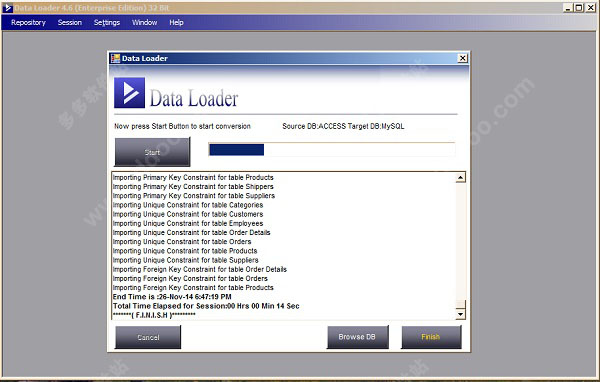Open the Settings menu

point(107,23)
